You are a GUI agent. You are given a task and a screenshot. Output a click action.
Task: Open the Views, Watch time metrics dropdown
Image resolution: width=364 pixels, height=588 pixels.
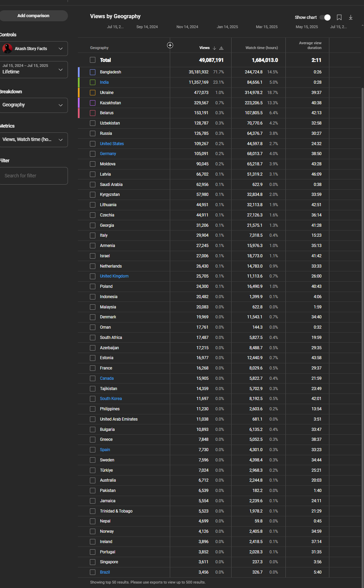pos(33,140)
